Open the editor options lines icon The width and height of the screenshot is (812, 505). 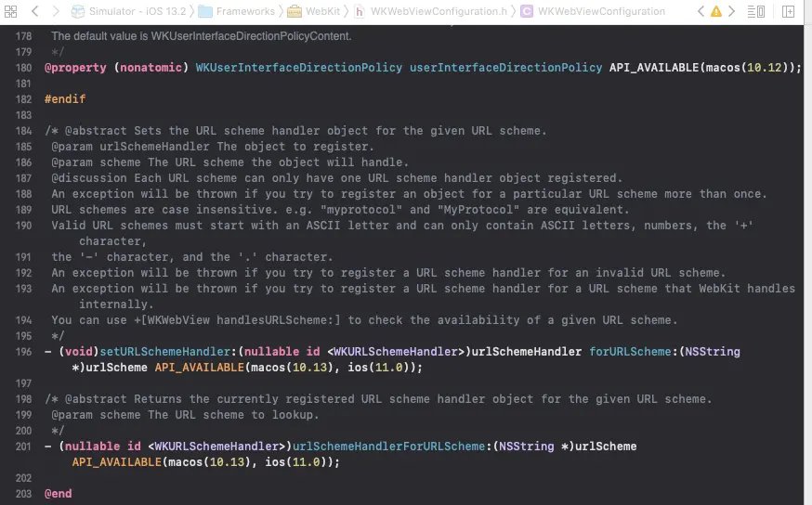pos(756,11)
